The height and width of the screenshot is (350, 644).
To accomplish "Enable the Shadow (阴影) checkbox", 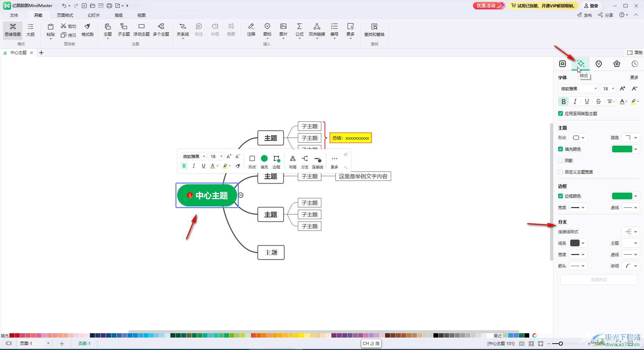I will (x=560, y=160).
